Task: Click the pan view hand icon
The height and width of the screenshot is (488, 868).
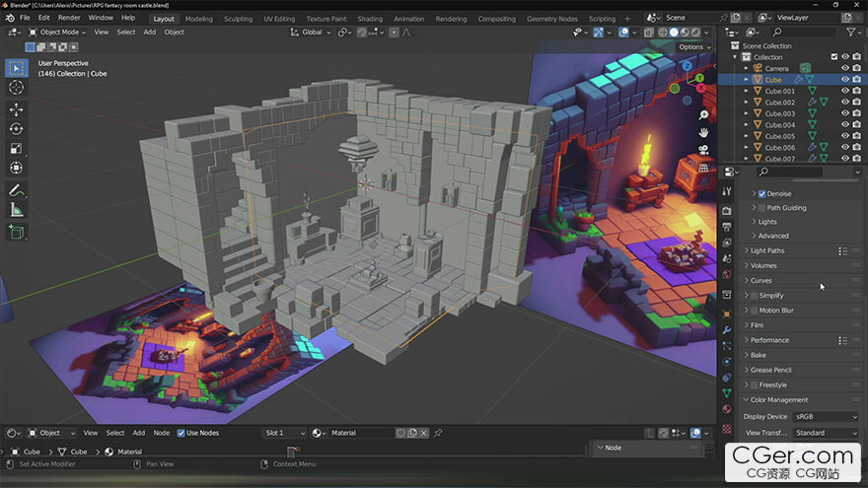Action: coord(703,132)
